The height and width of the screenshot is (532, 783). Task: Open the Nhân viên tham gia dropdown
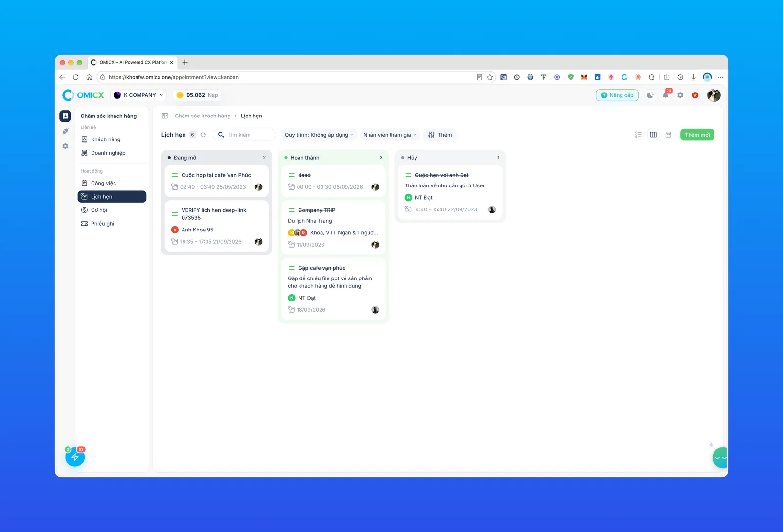coord(390,135)
